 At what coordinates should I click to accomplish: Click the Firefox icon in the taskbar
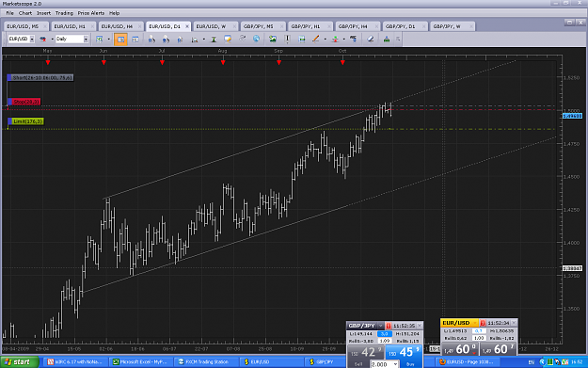(442, 362)
